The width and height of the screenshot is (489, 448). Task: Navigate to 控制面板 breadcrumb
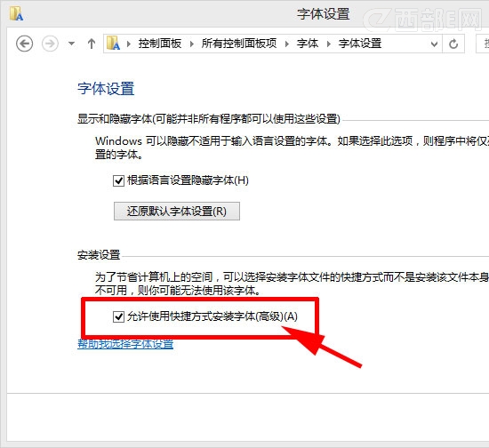coord(160,44)
